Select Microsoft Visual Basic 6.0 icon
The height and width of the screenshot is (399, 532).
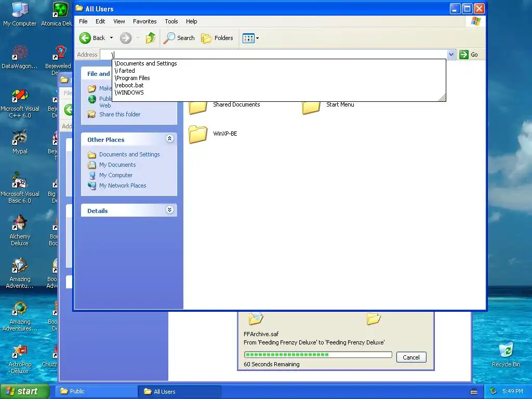point(20,188)
